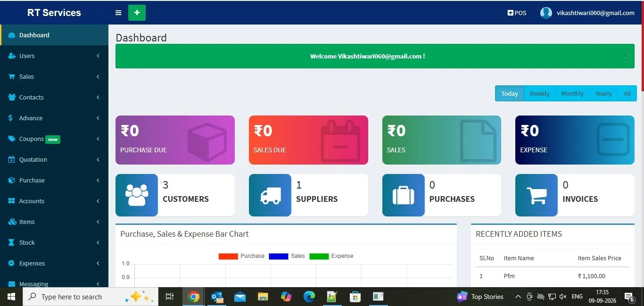Open File Explorer from the taskbar
The image size is (644, 306).
(263, 297)
